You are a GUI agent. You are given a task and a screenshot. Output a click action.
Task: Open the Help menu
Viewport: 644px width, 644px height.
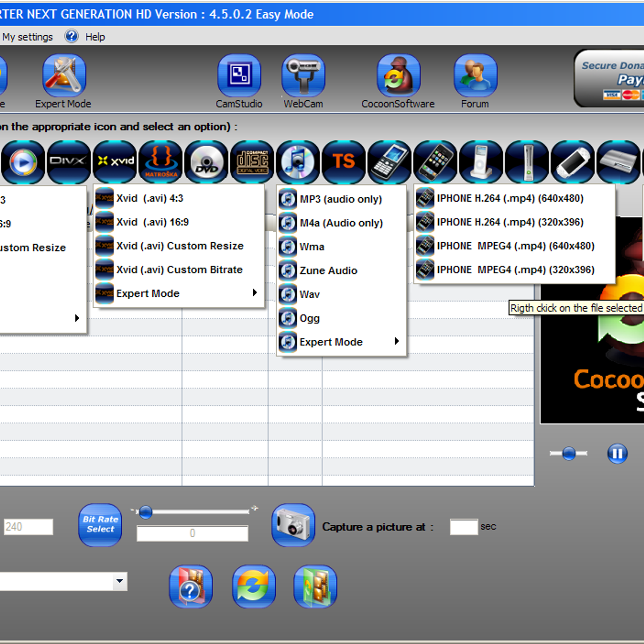[95, 37]
